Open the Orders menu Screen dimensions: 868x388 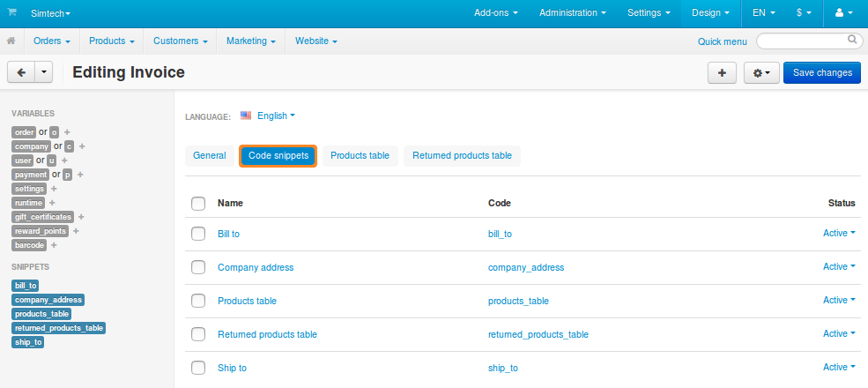pos(51,41)
